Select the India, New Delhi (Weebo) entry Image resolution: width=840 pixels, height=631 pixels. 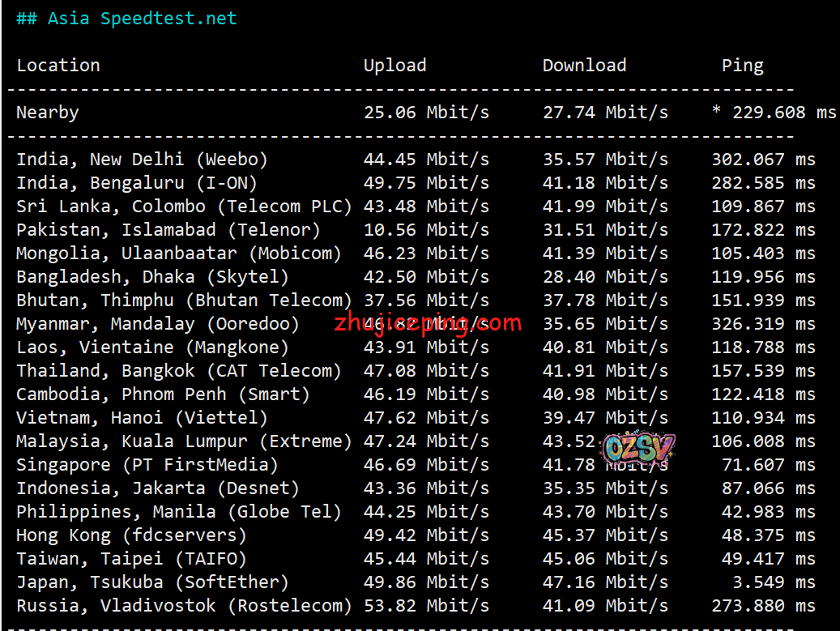(142, 160)
